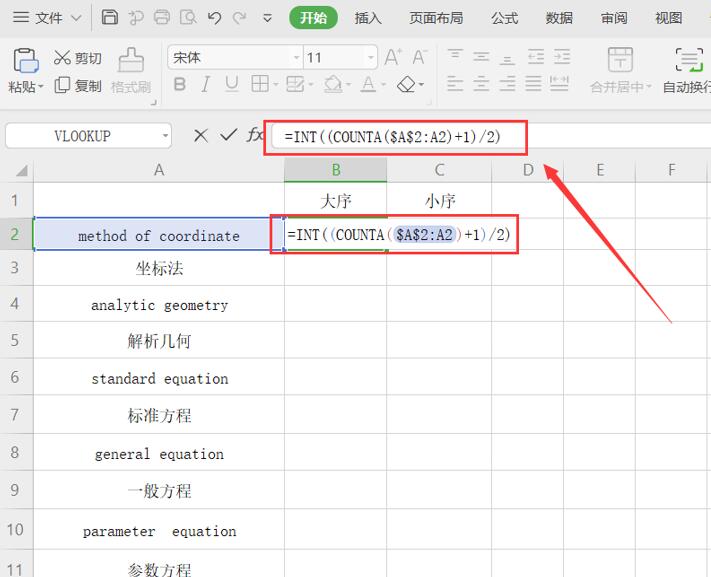Align text to vertical middle
The image size is (711, 577).
pyautogui.click(x=481, y=57)
